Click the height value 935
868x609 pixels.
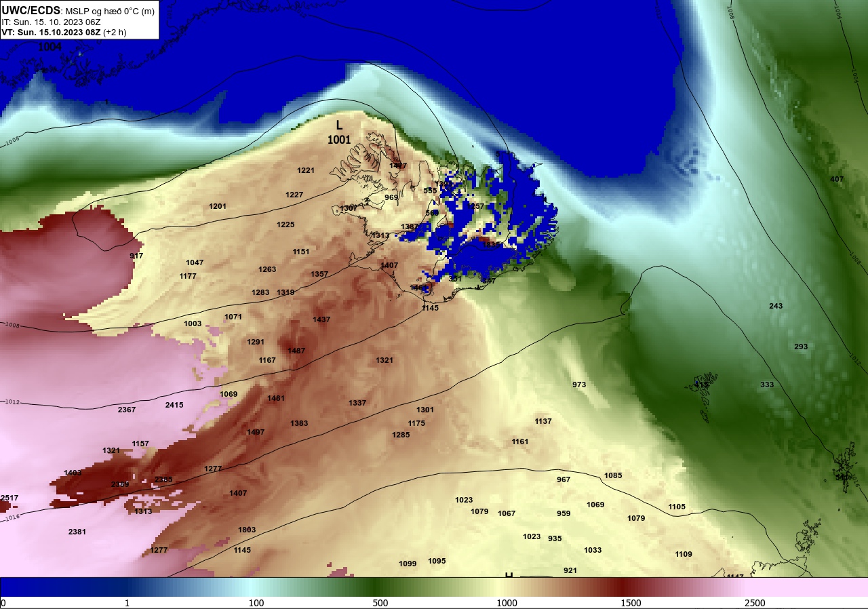pyautogui.click(x=555, y=538)
